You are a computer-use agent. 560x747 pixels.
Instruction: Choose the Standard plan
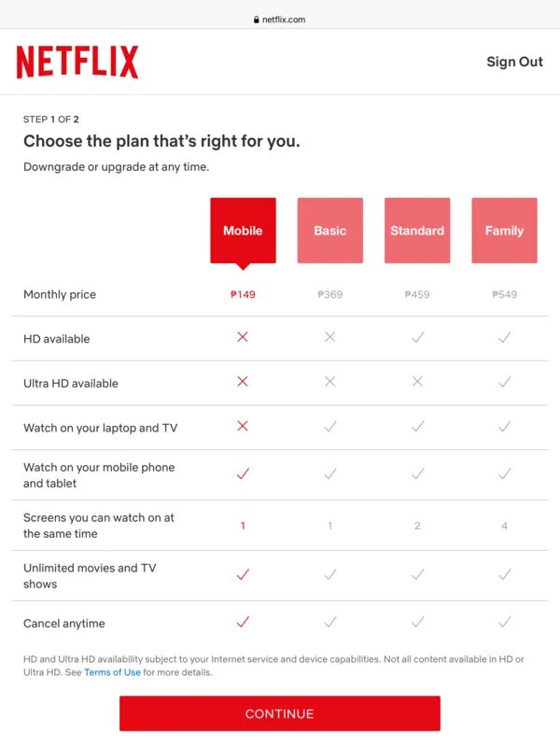pyautogui.click(x=417, y=231)
